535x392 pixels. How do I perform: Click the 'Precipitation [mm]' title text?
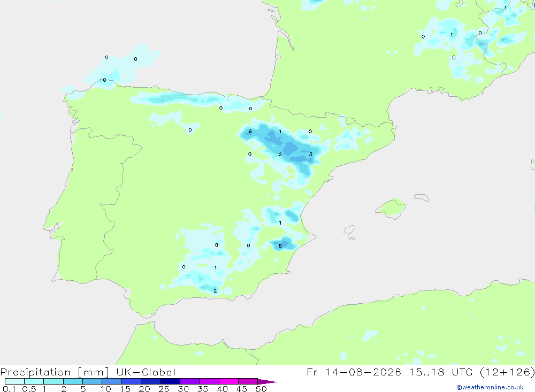point(55,372)
